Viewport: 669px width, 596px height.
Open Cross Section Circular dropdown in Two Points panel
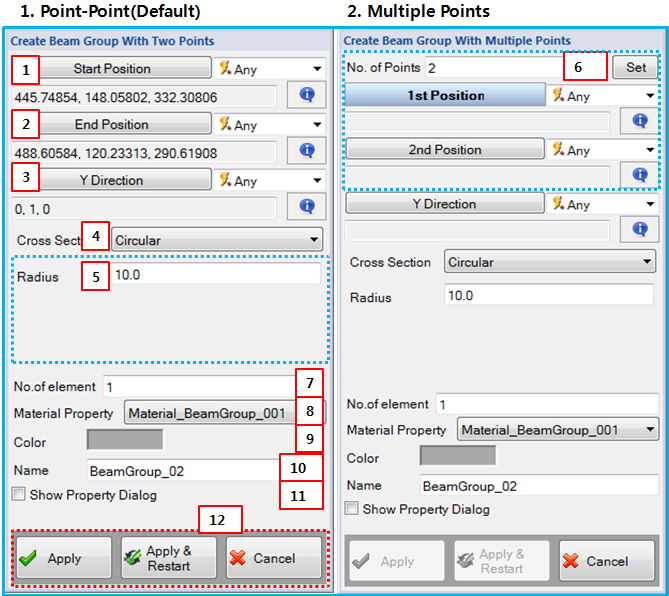coord(217,240)
